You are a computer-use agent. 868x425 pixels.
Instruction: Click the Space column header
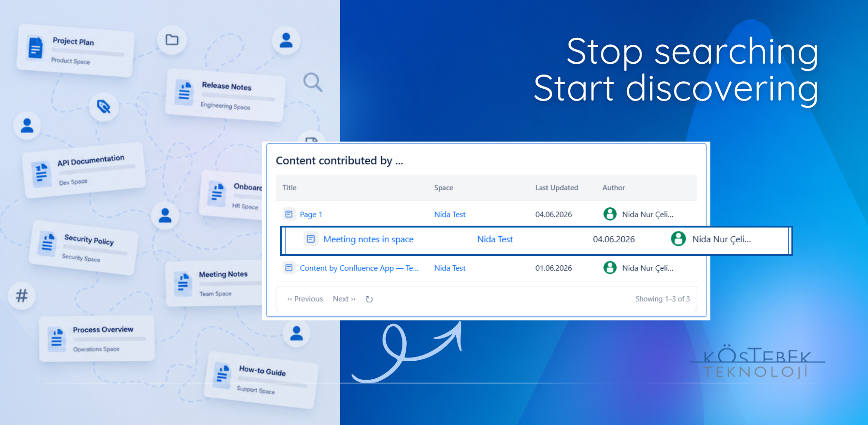443,187
